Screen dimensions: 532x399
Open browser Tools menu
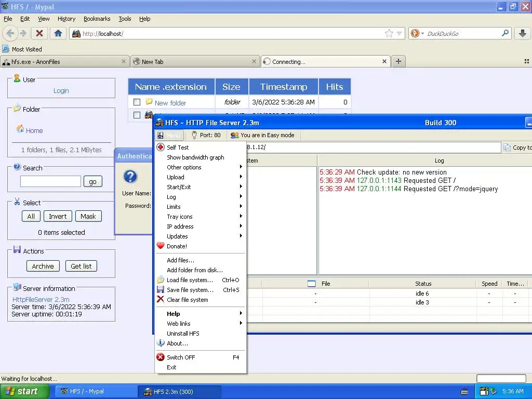(125, 19)
